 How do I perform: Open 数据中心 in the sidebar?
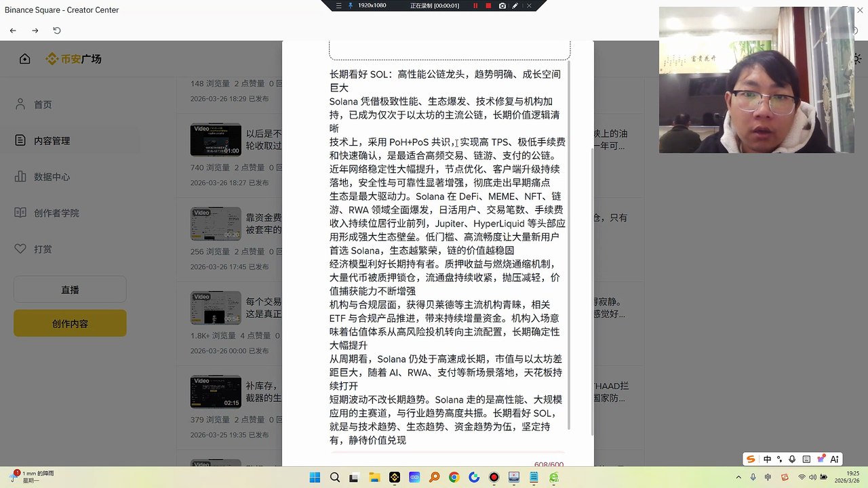pos(52,177)
